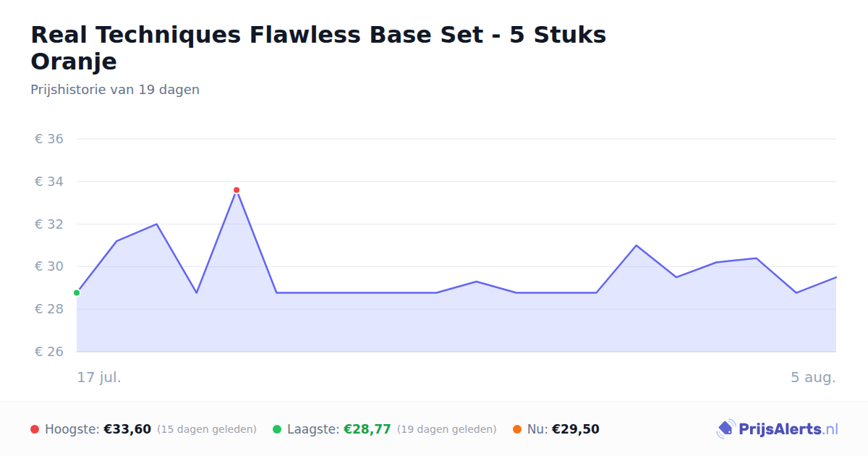This screenshot has height=456, width=868.
Task: Click the product title Real Techniques Flawless Base Set
Action: pos(318,48)
